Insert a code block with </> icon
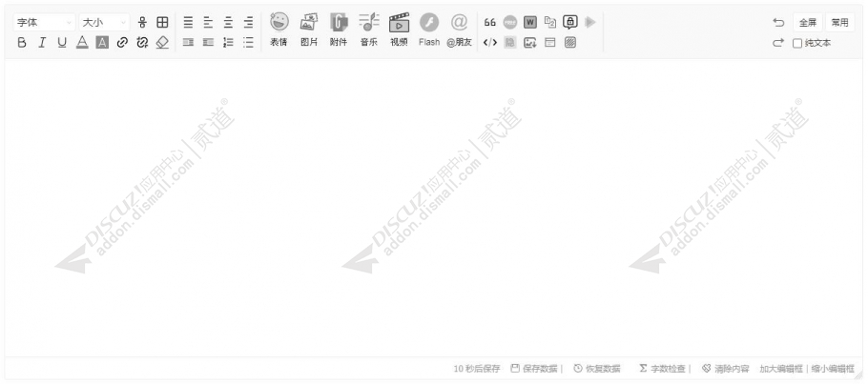The image size is (868, 384). (x=490, y=42)
